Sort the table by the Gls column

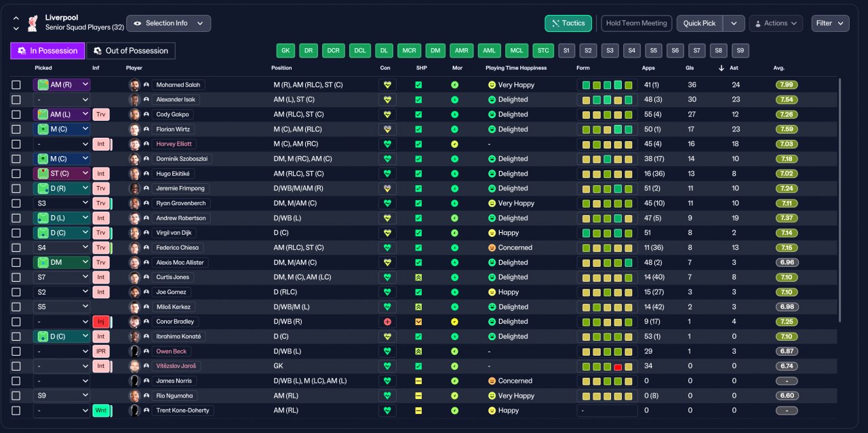(x=691, y=68)
